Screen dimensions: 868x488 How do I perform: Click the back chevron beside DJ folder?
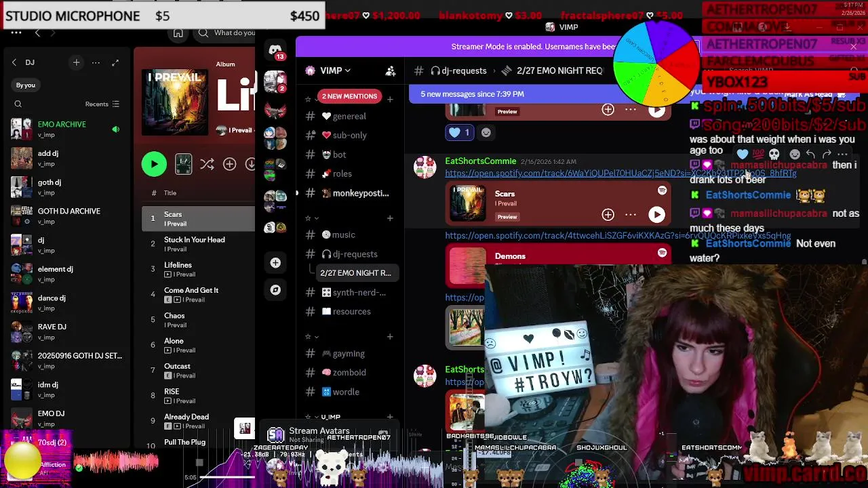pos(14,62)
